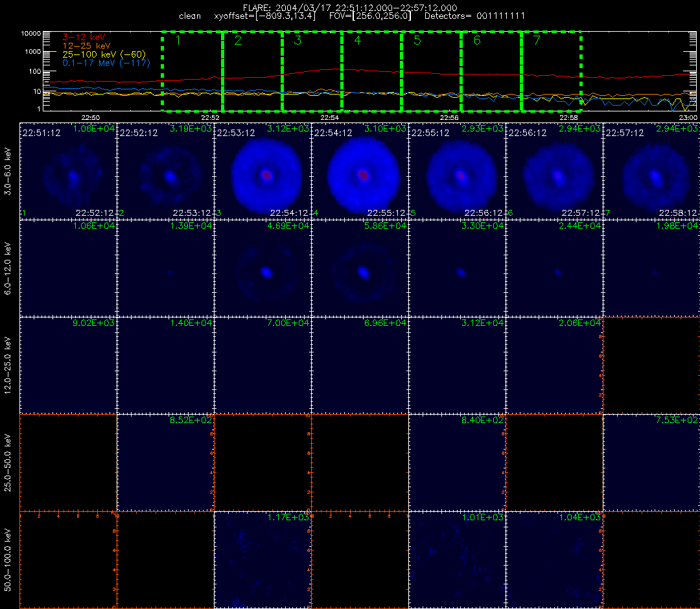The image size is (700, 609).
Task: Select time interval 1 in the light curve
Action: coord(192,71)
